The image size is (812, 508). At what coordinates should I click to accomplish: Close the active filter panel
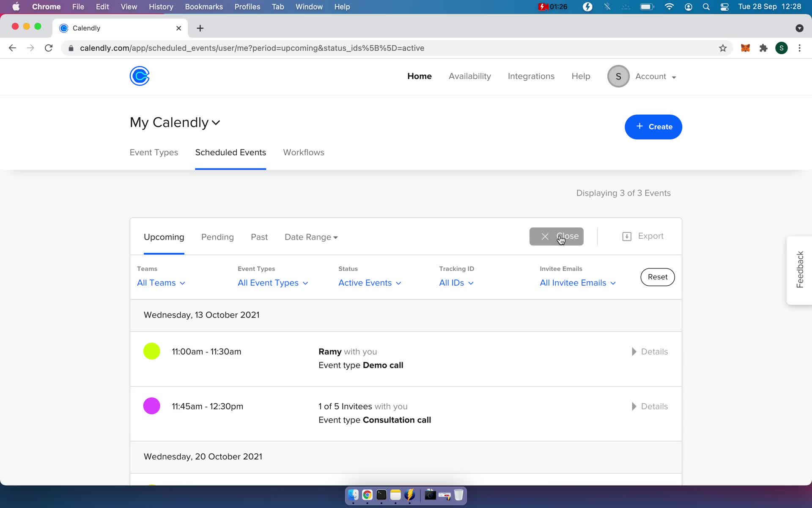coord(556,236)
